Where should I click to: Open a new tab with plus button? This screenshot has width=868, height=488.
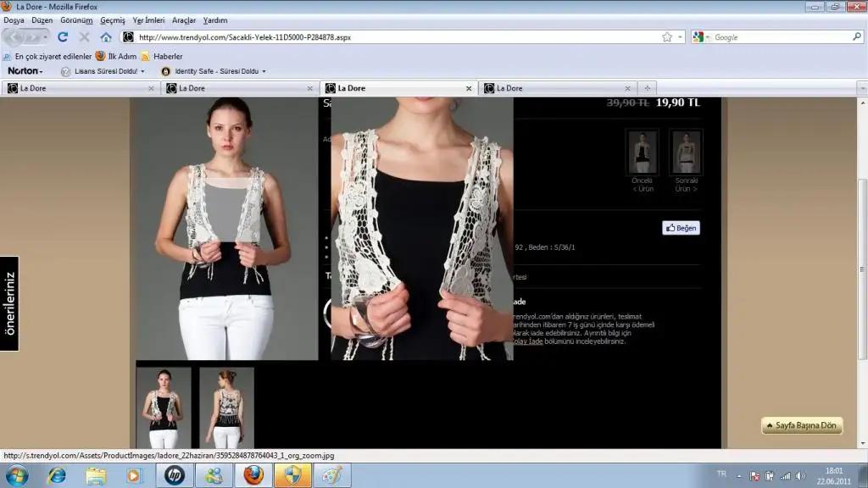pyautogui.click(x=647, y=88)
